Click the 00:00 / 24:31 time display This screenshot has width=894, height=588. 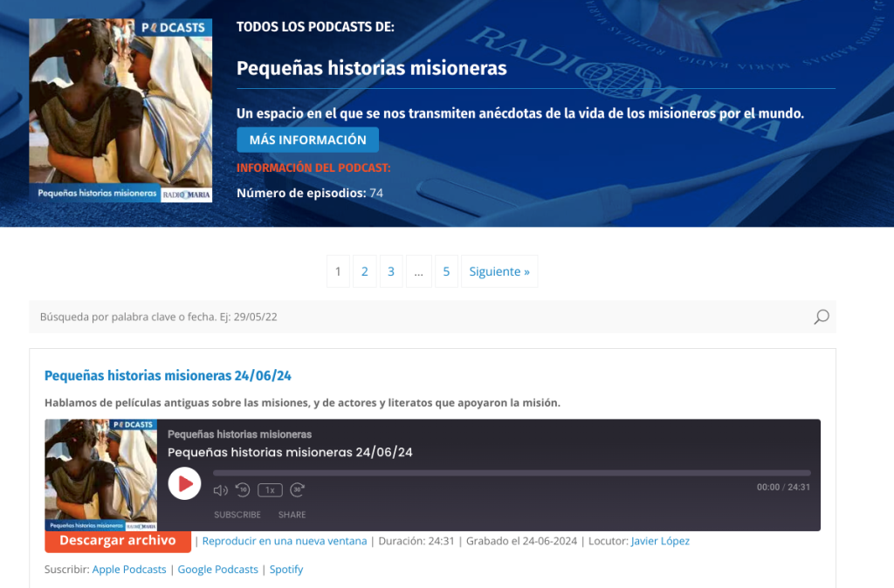(783, 487)
